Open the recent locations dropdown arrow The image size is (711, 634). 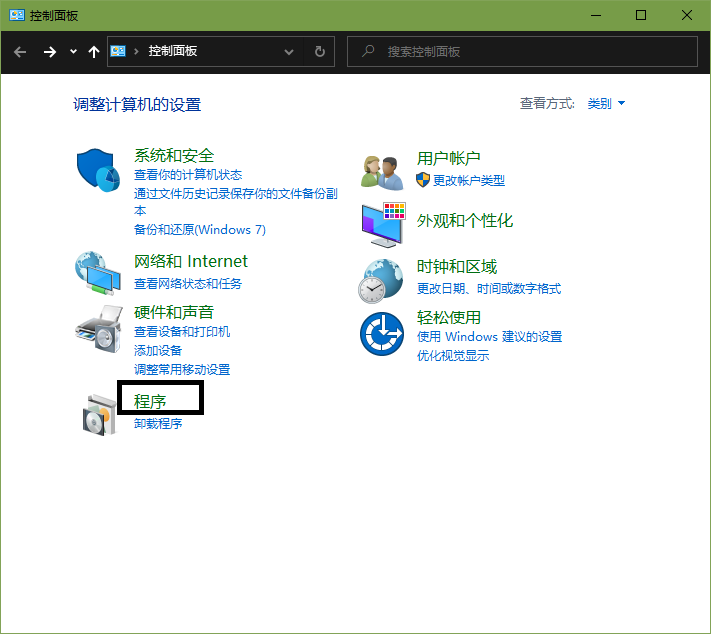click(73, 52)
